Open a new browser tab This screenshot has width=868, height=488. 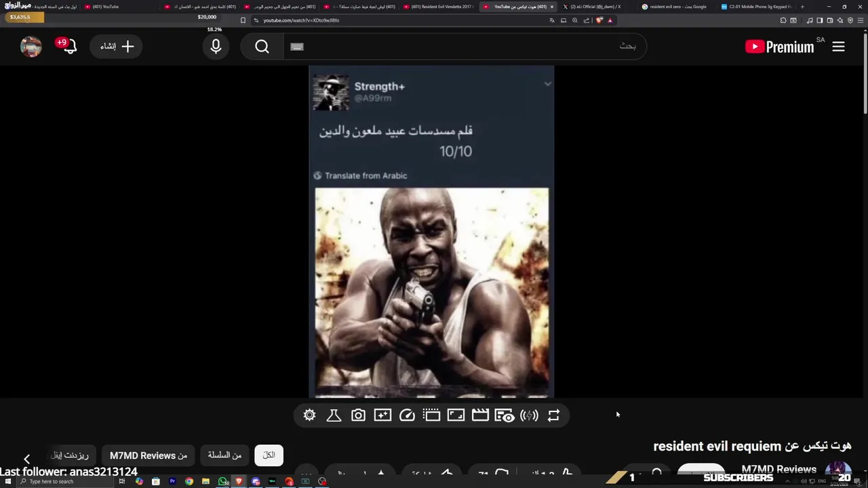802,7
